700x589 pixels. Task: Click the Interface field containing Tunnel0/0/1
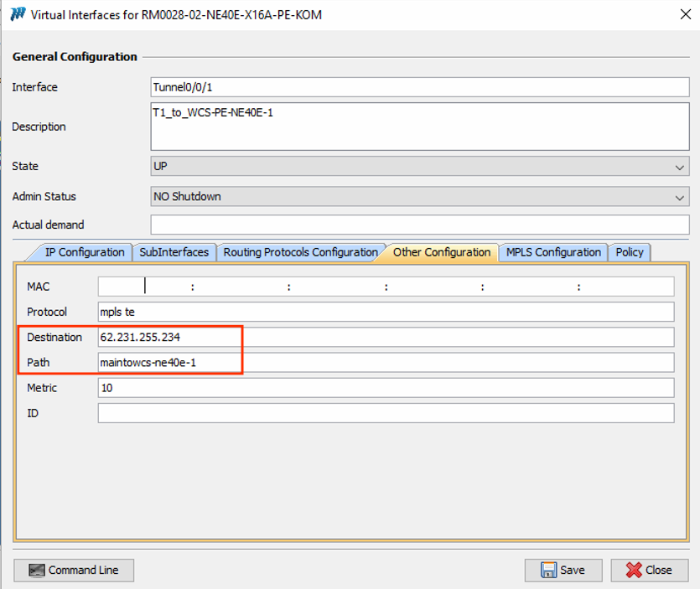(x=419, y=87)
